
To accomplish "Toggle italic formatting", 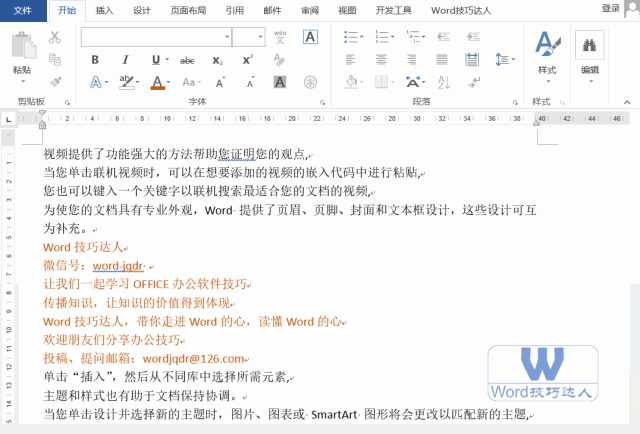I will [x=125, y=60].
